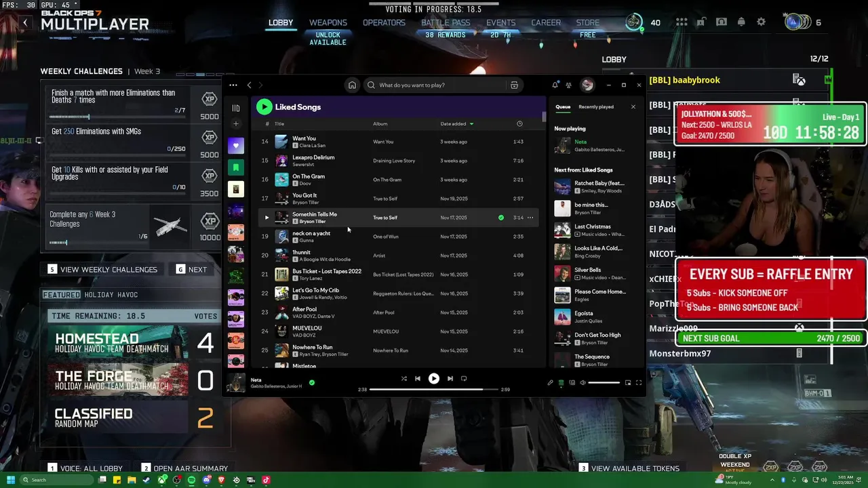Open lyrics microphone icon in player bar

551,383
